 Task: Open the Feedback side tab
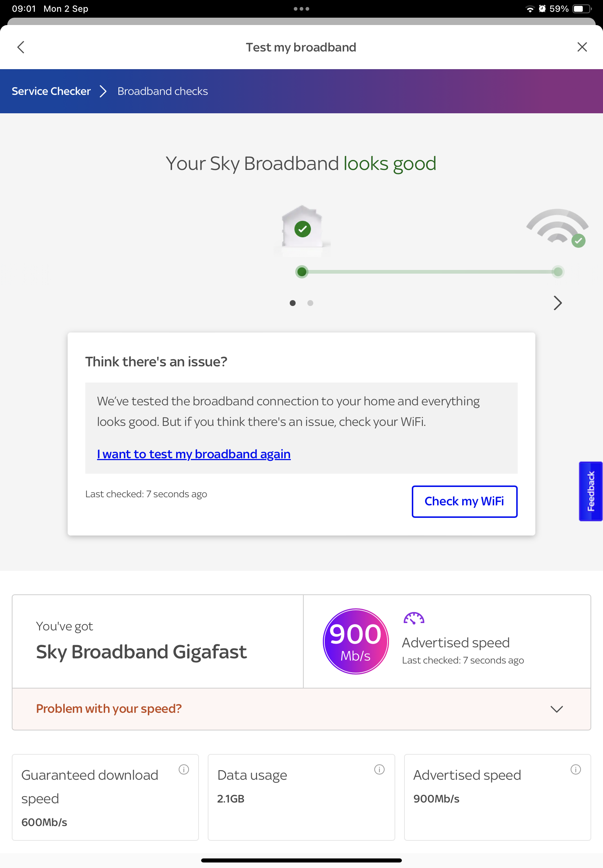[x=590, y=491]
